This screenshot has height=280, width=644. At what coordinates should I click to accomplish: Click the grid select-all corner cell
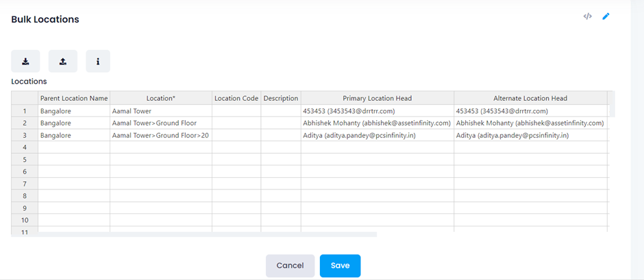pyautogui.click(x=25, y=98)
